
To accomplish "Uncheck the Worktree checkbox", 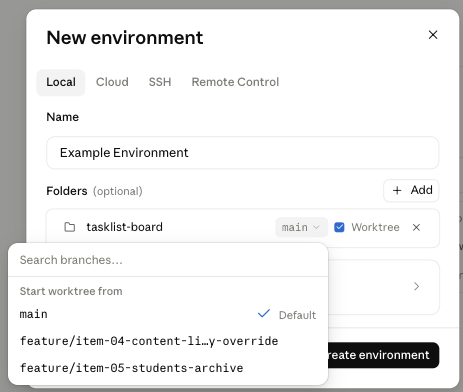I will point(339,227).
